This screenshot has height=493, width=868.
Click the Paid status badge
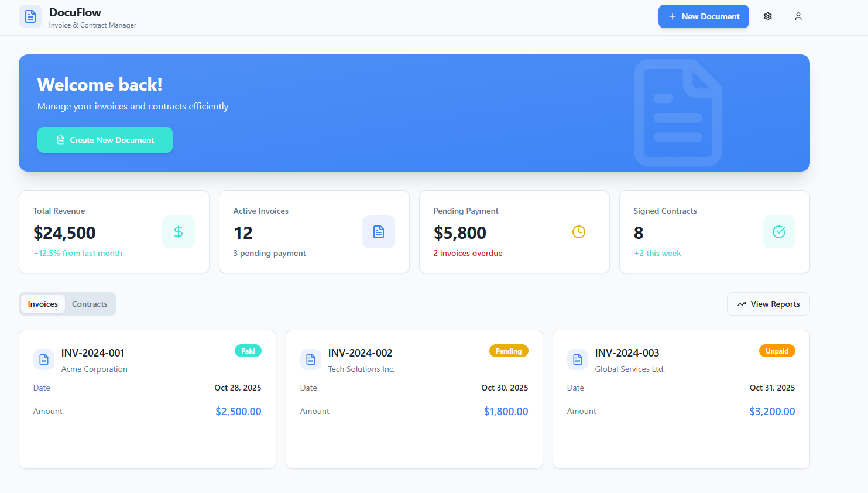pyautogui.click(x=248, y=351)
